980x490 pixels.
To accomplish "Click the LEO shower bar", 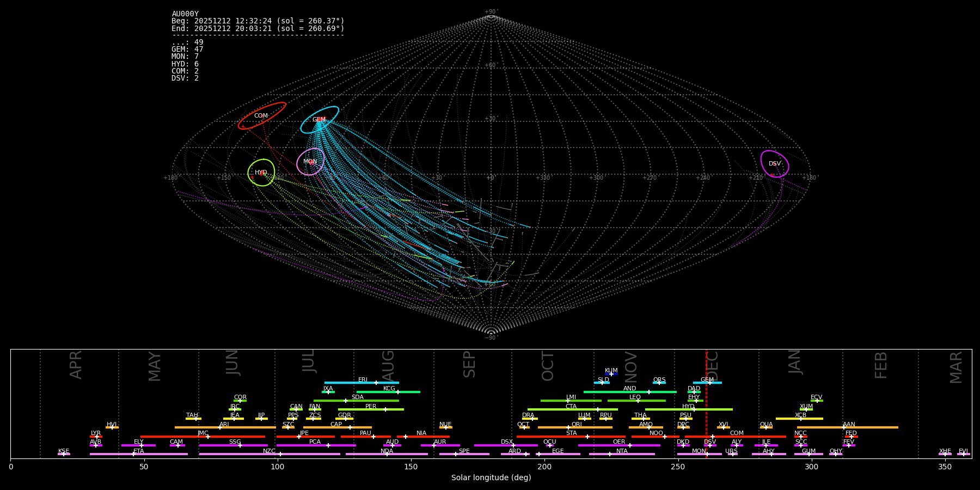I will pos(636,401).
